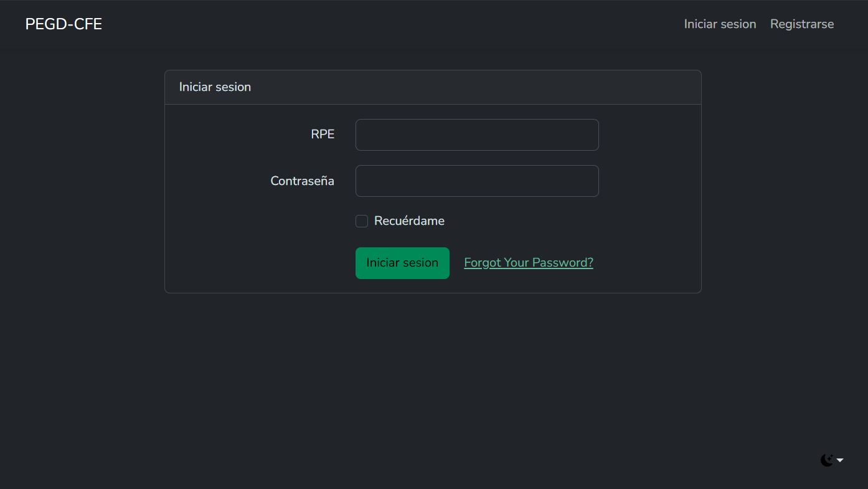Open Registrarse in the navbar
Viewport: 868px width, 489px height.
801,24
